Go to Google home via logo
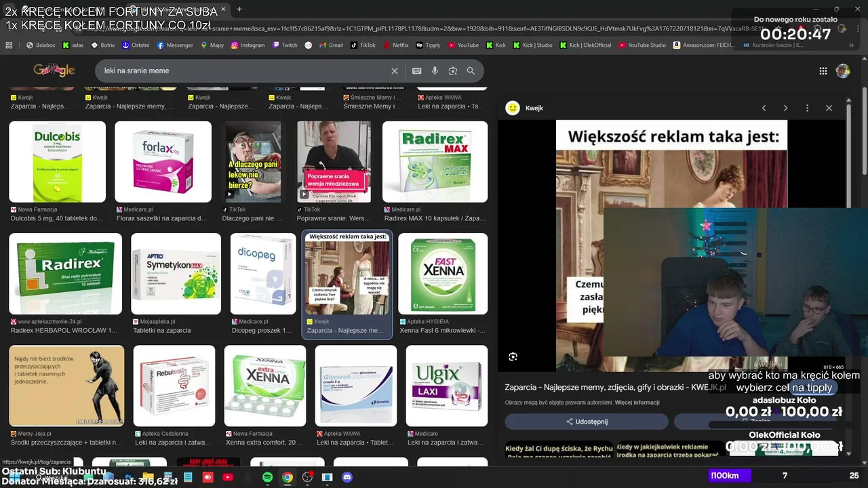The width and height of the screenshot is (868, 488). coord(54,70)
